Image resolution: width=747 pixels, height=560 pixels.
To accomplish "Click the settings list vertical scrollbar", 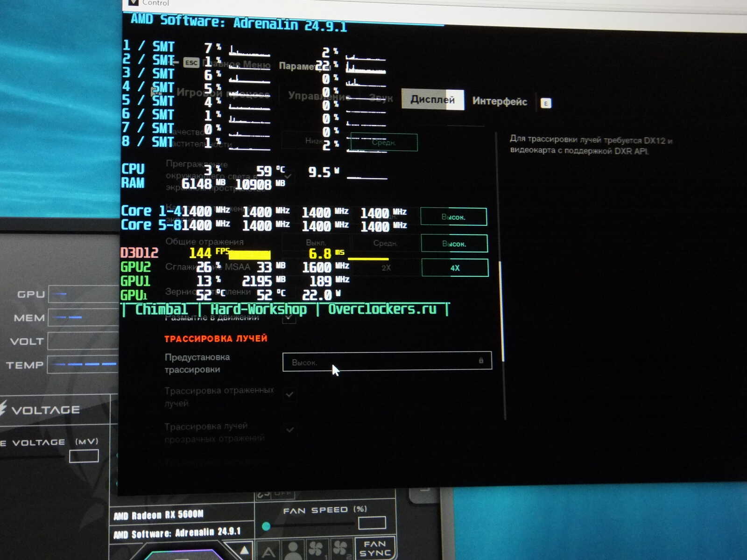I will click(502, 311).
